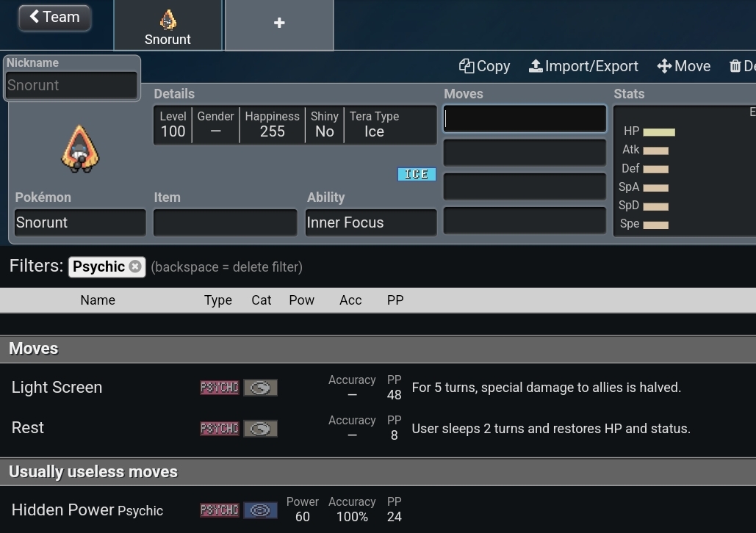This screenshot has height=533, width=756.
Task: Open Import/Export for this set
Action: click(x=583, y=66)
